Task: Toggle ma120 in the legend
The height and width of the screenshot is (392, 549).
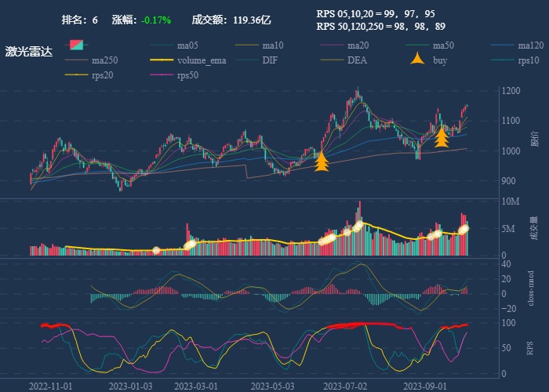Action: click(504, 45)
